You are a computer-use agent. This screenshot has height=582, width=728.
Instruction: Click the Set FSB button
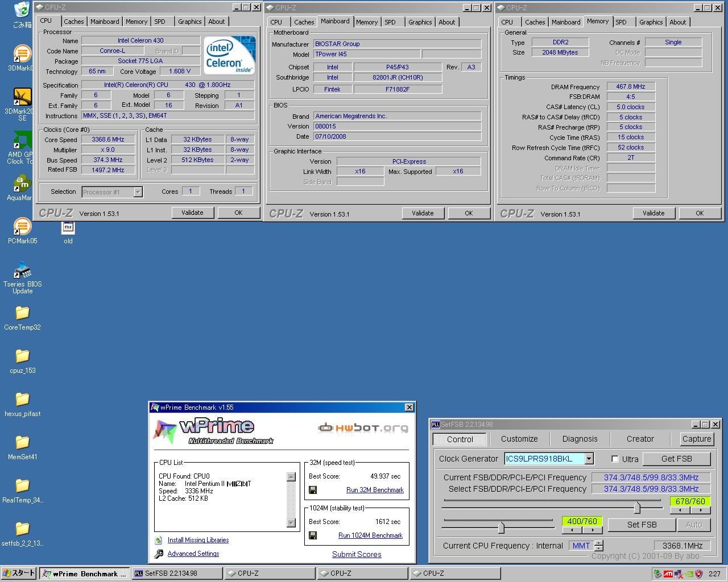pyautogui.click(x=642, y=525)
